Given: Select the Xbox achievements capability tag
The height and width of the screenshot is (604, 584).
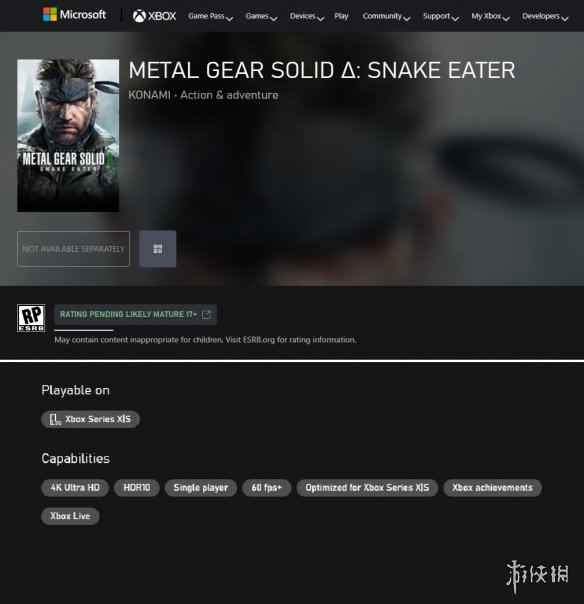Looking at the screenshot, I should [x=493, y=488].
